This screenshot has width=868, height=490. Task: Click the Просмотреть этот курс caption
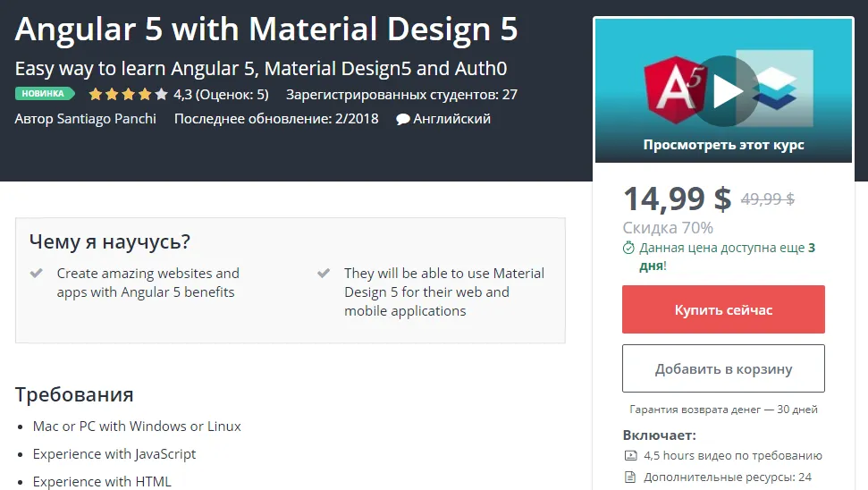click(x=723, y=145)
